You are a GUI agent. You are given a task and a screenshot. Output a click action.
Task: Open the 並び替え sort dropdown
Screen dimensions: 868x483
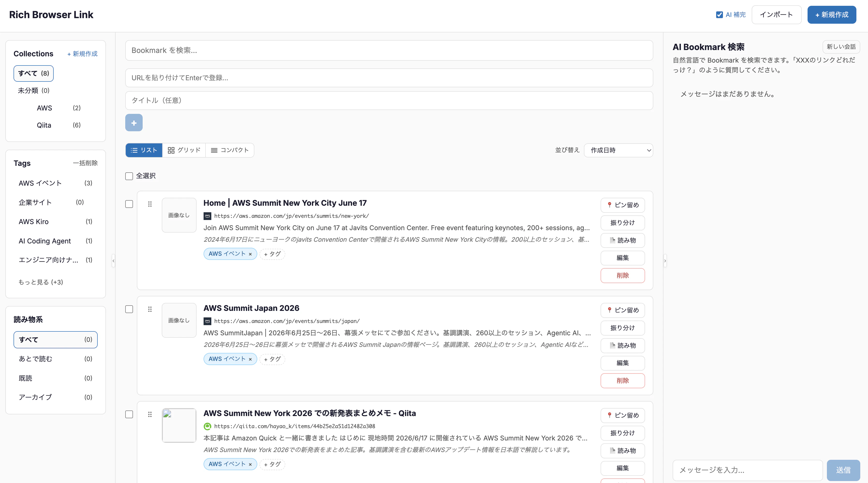tap(618, 150)
